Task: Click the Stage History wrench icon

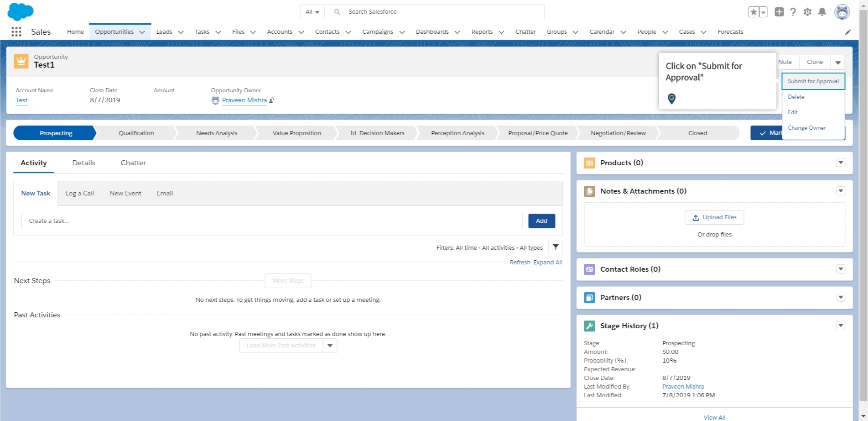Action: [x=589, y=326]
